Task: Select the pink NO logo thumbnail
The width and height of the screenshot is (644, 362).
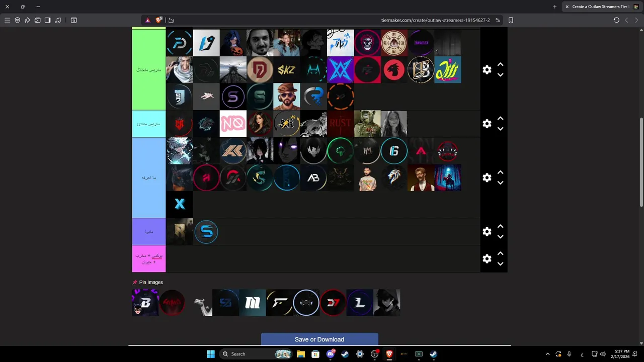Action: 233,124
